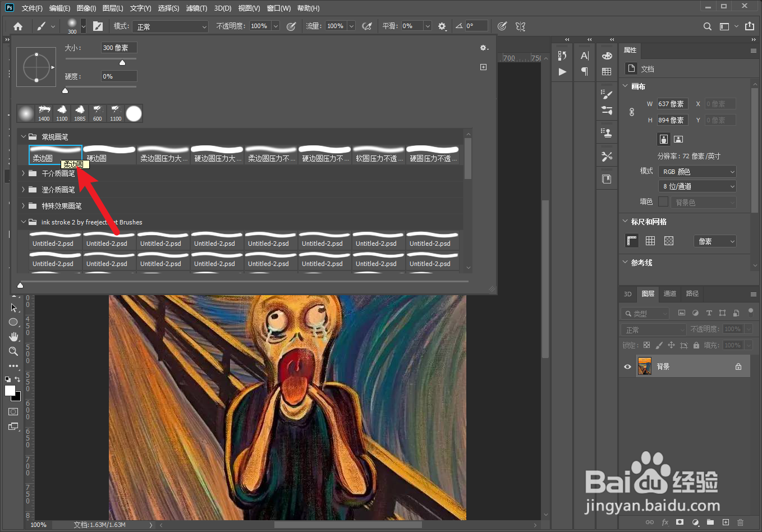Expand the 干介质画笔 folder
The image size is (762, 532).
(x=24, y=173)
